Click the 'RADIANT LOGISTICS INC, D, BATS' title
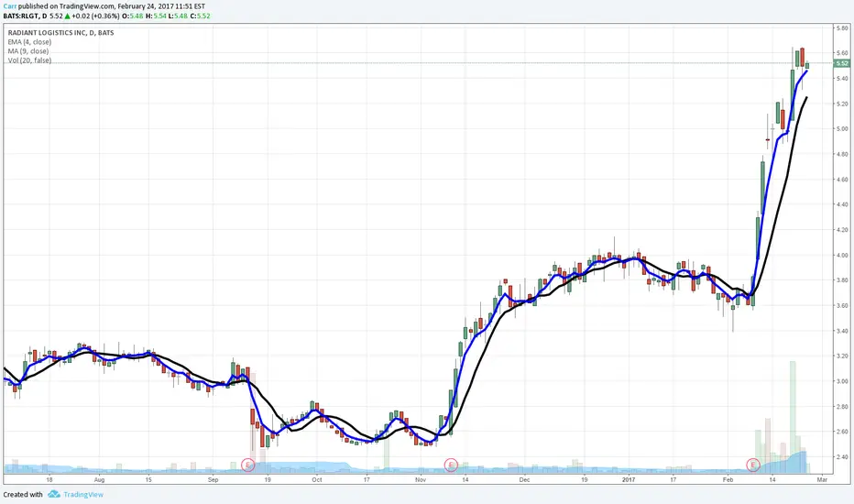Image resolution: width=854 pixels, height=504 pixels. [60, 33]
